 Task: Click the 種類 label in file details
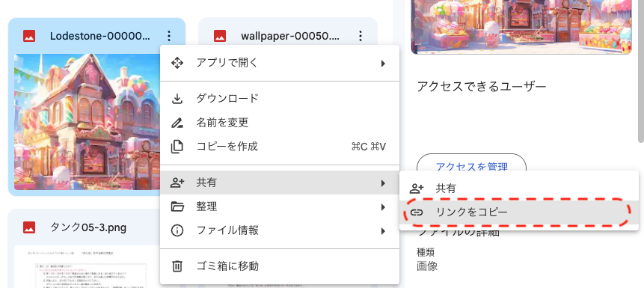[x=426, y=252]
